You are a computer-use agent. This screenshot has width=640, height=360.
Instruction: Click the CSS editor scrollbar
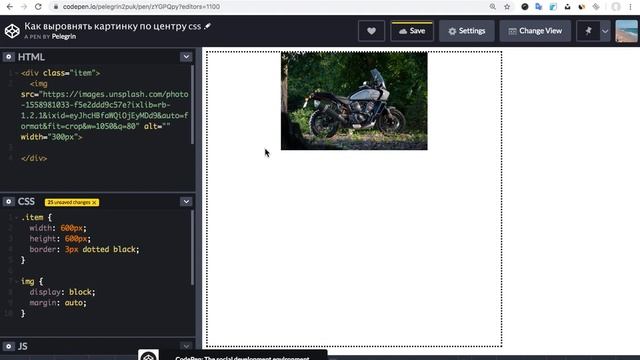pos(192,247)
